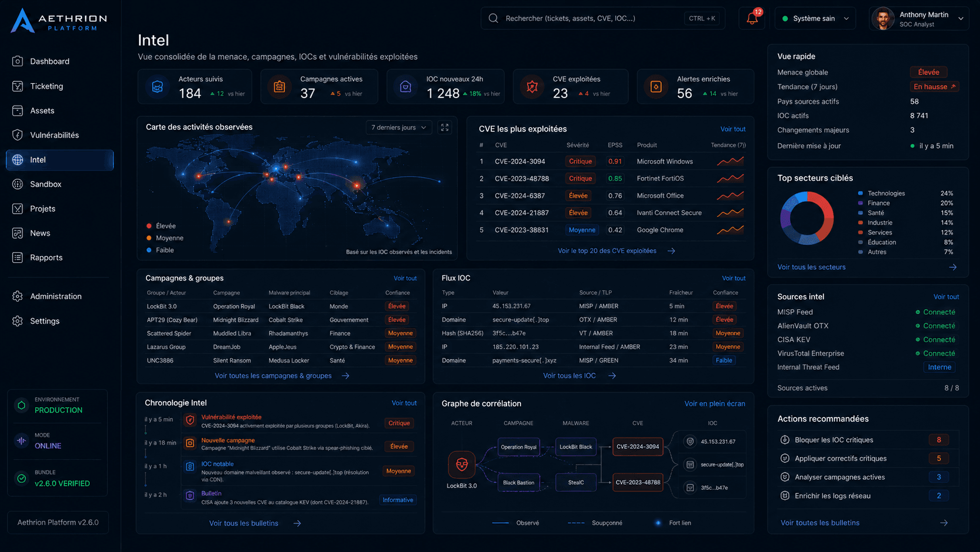Open Voir le top 20 des CVE exploitées

coord(616,251)
